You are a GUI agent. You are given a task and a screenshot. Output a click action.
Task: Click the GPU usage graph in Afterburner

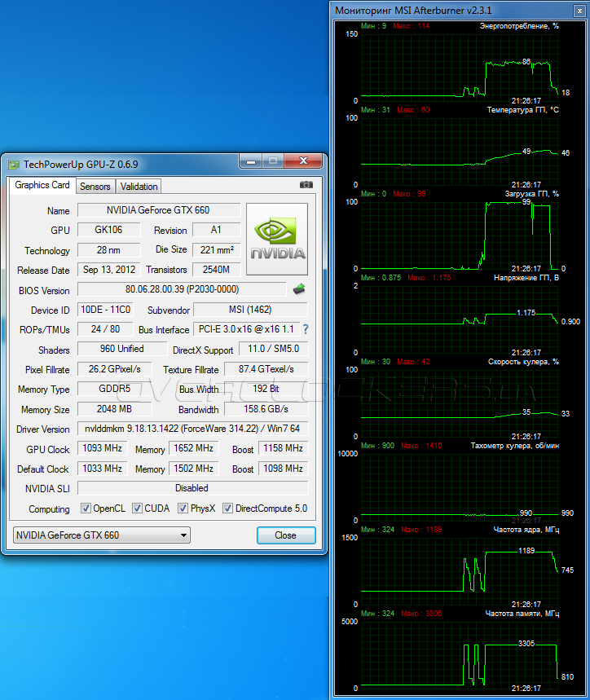(460, 235)
